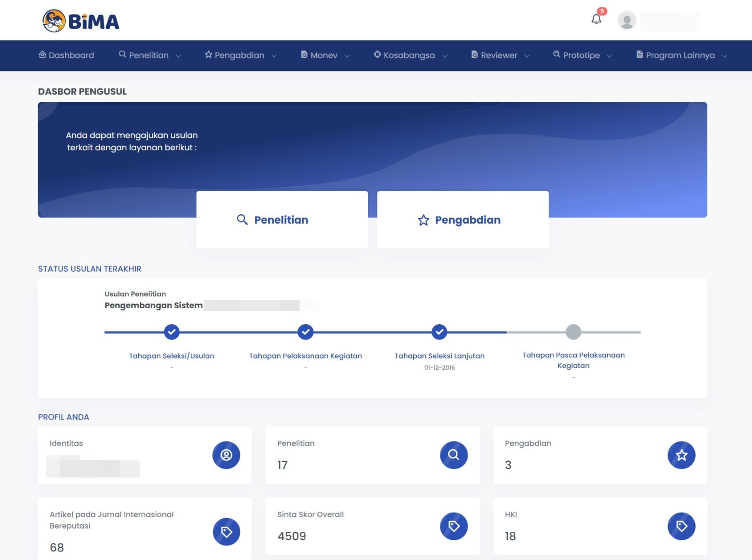
Task: Click the Tahapan Seleksi/Usulan checkmark
Action: click(172, 332)
